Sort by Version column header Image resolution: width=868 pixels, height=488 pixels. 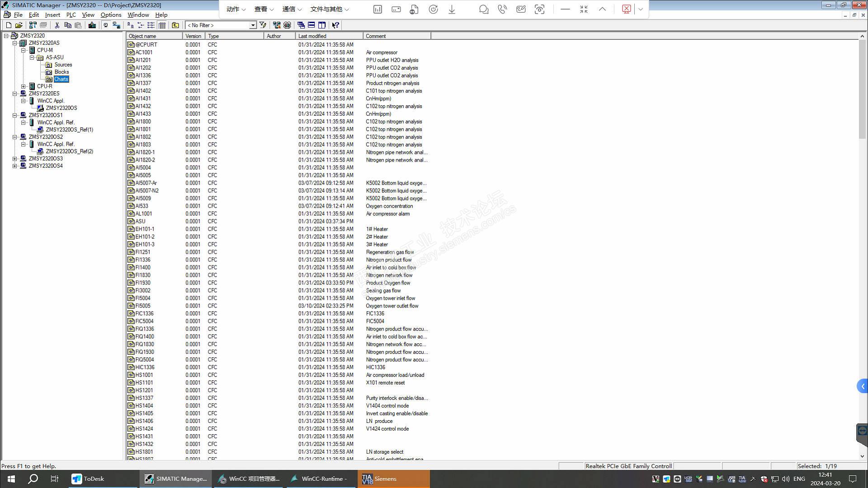click(194, 36)
